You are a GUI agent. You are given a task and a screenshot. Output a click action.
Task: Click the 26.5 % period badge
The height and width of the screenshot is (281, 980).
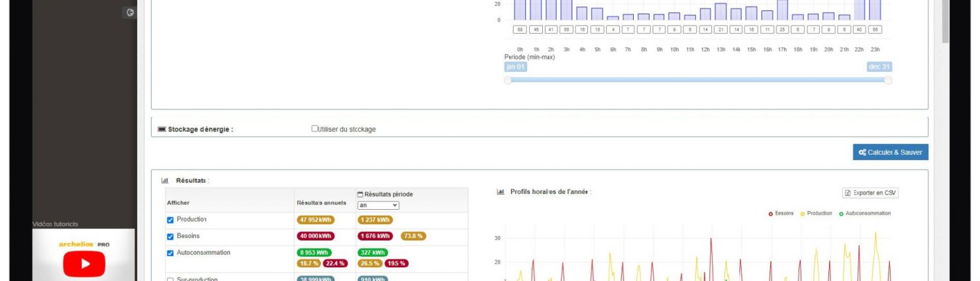[369, 263]
